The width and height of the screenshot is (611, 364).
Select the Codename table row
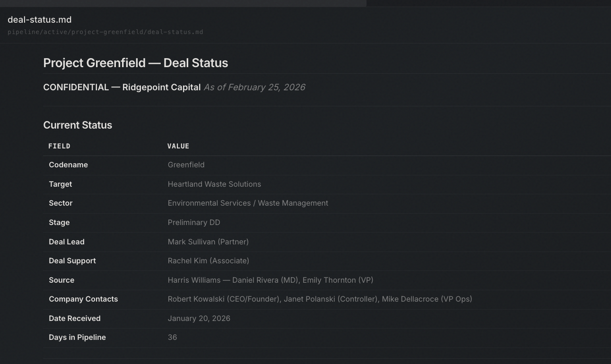68,165
